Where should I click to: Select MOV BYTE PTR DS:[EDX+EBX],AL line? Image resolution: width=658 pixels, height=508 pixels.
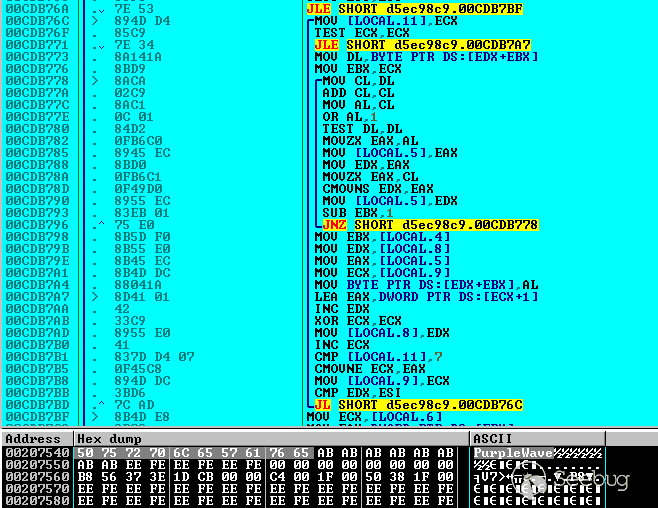click(426, 285)
